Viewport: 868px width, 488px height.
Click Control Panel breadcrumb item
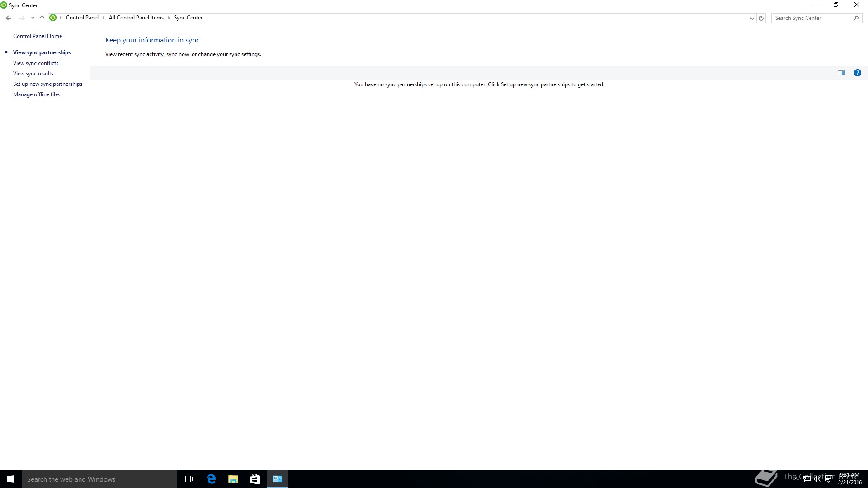tap(82, 18)
